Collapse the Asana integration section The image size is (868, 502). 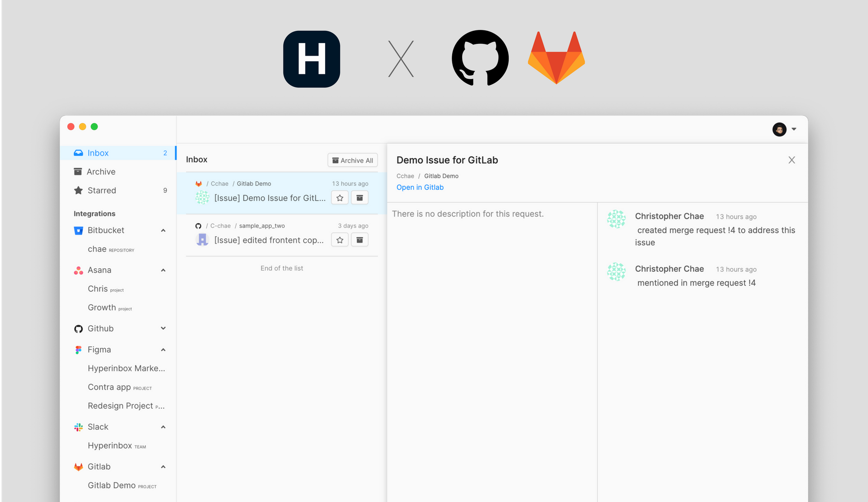[163, 270]
